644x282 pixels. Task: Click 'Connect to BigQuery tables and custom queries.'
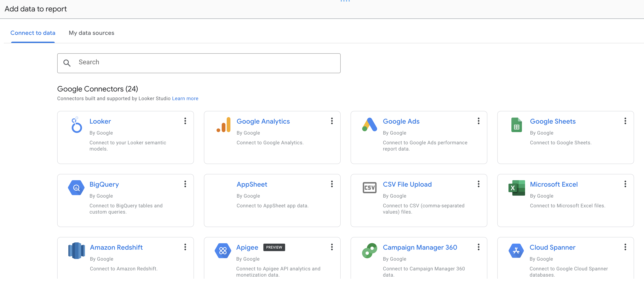(126, 209)
